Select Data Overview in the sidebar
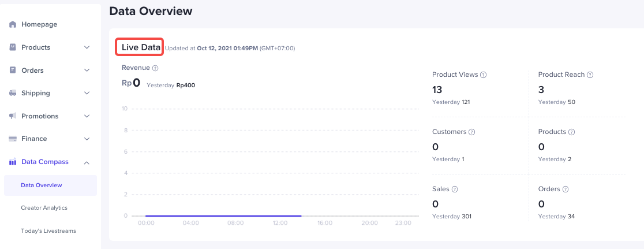The image size is (644, 249). (42, 185)
